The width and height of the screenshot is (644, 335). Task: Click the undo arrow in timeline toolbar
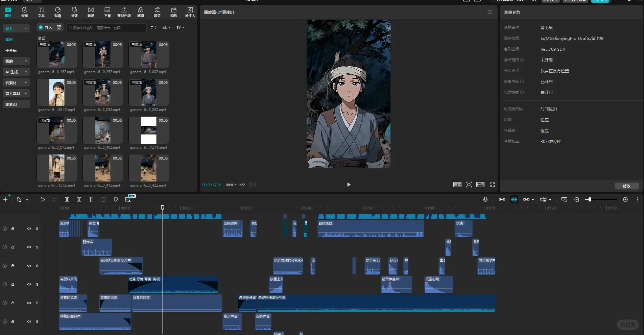42,199
